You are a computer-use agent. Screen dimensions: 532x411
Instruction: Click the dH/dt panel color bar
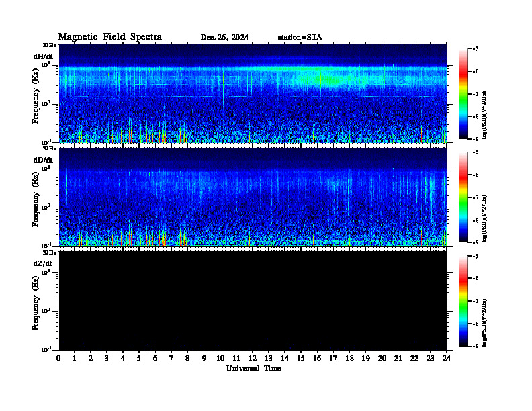tap(463, 94)
